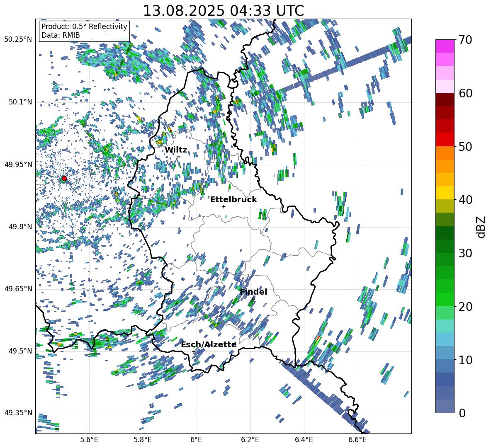Click the colorbar tick label 60
491x448 pixels.
(x=465, y=93)
